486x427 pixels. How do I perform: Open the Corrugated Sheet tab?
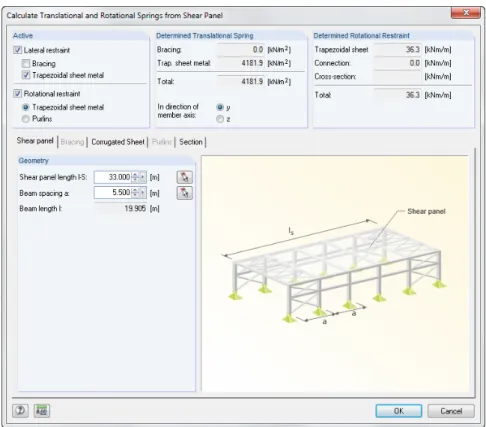(118, 142)
